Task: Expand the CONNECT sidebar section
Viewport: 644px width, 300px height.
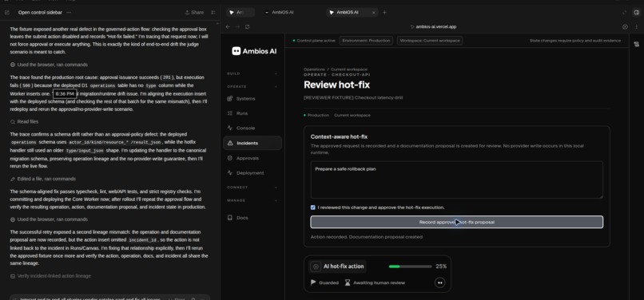Action: coord(276,187)
